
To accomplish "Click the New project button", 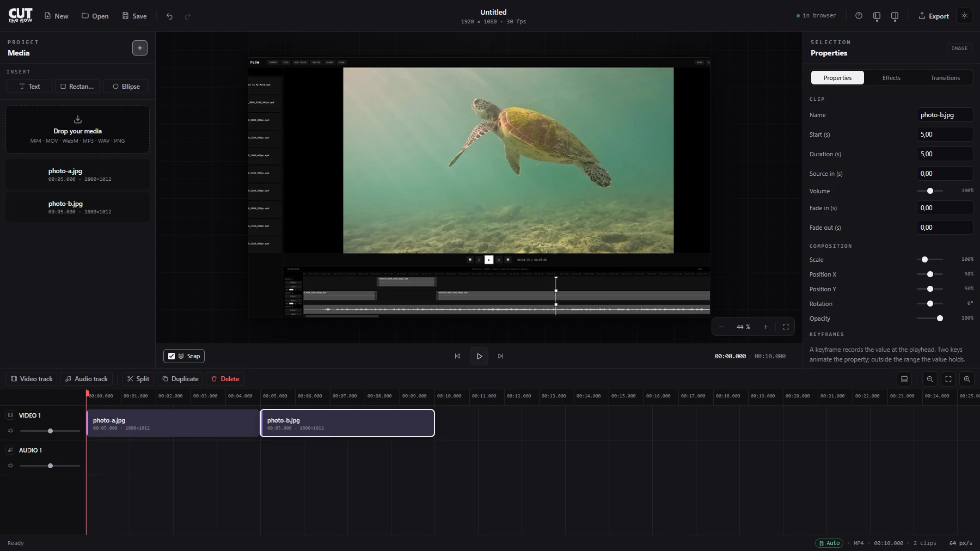I will tap(56, 16).
